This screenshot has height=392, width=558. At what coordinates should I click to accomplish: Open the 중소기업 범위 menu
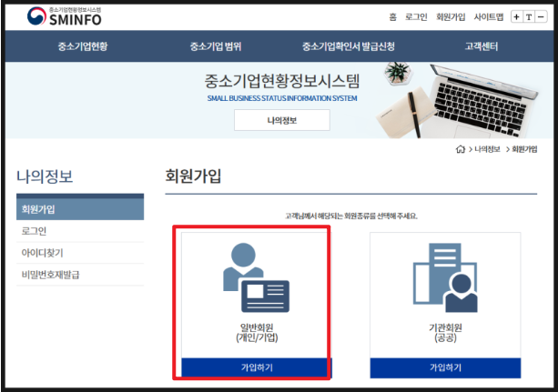(x=216, y=46)
